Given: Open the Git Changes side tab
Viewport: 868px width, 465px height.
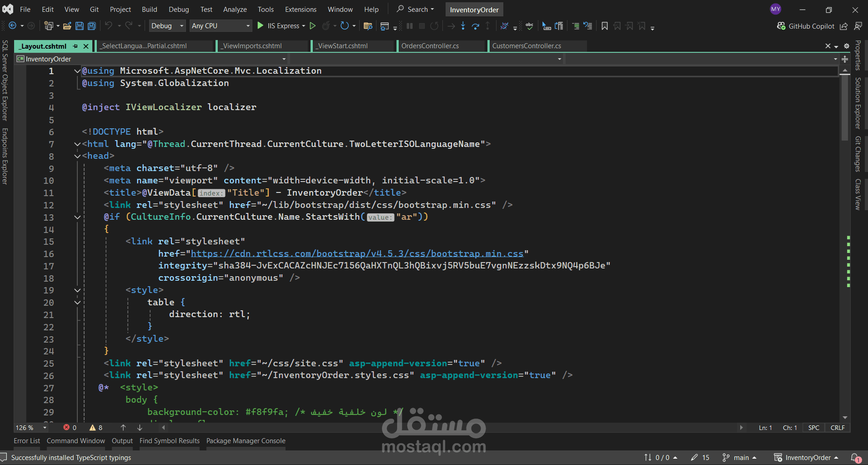Looking at the screenshot, I should [x=858, y=154].
